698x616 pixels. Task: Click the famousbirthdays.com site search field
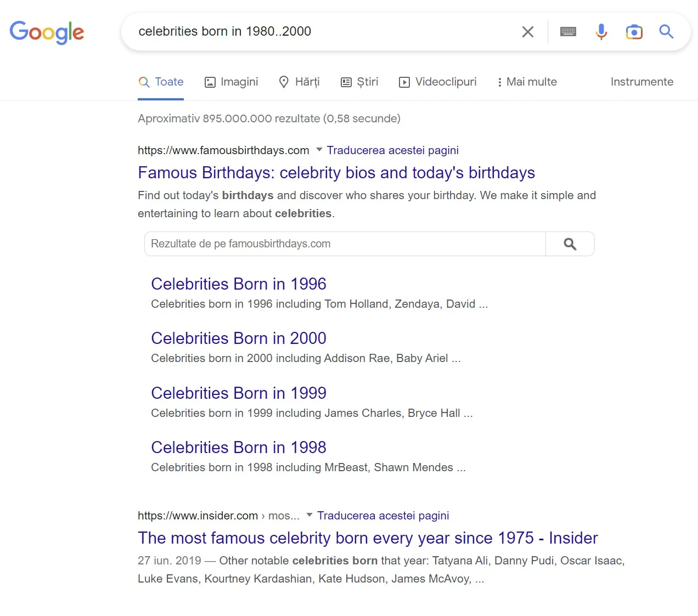pyautogui.click(x=345, y=244)
